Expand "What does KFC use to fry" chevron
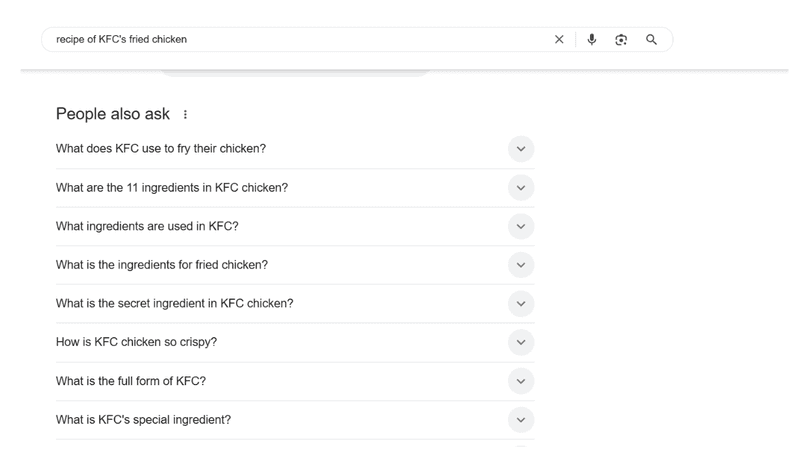800x457 pixels. [x=520, y=150]
